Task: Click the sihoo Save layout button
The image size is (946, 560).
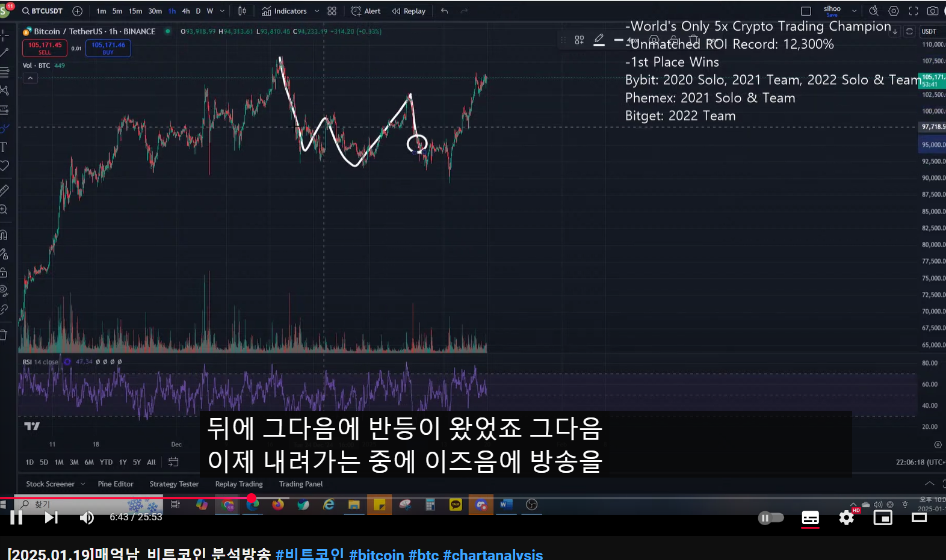Action: click(832, 11)
